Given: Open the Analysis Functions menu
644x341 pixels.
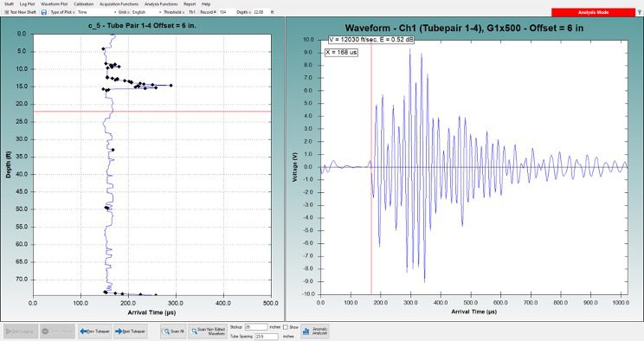Looking at the screenshot, I should tap(161, 3).
